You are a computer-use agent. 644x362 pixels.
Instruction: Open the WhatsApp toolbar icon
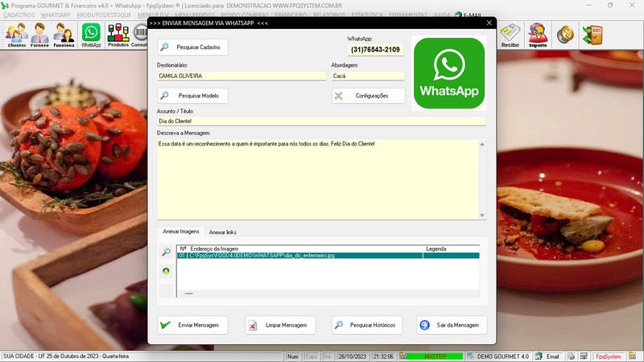click(x=91, y=35)
